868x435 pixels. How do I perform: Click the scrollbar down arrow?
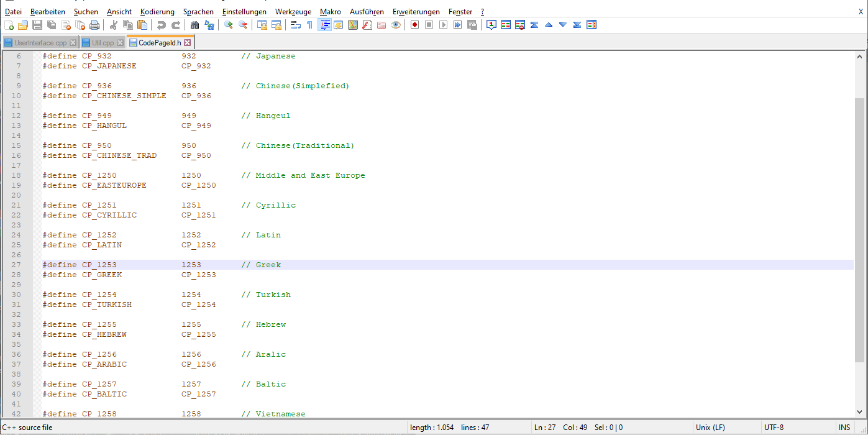tap(859, 413)
